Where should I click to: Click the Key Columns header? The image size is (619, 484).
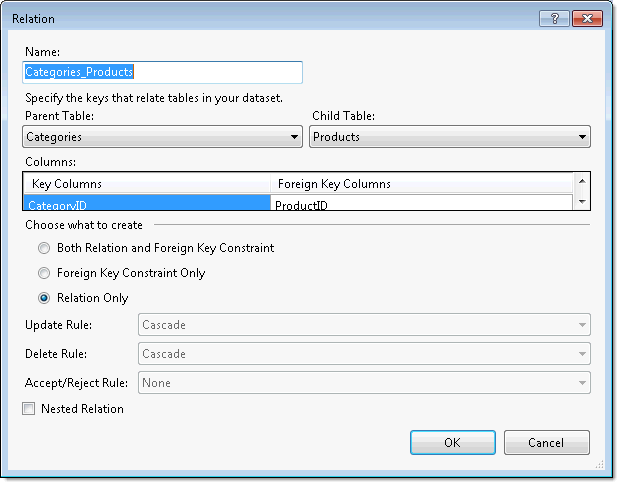tap(146, 184)
